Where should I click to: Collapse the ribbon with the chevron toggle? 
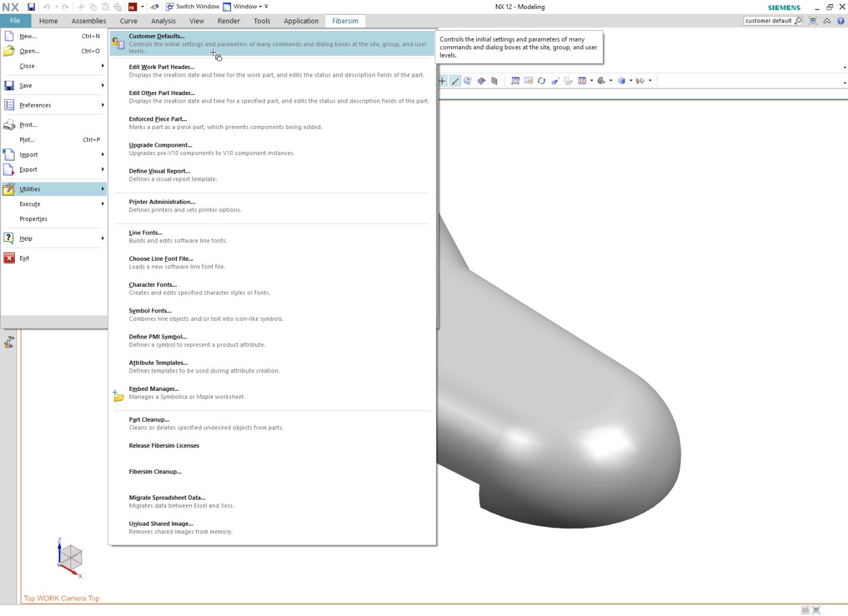[827, 20]
